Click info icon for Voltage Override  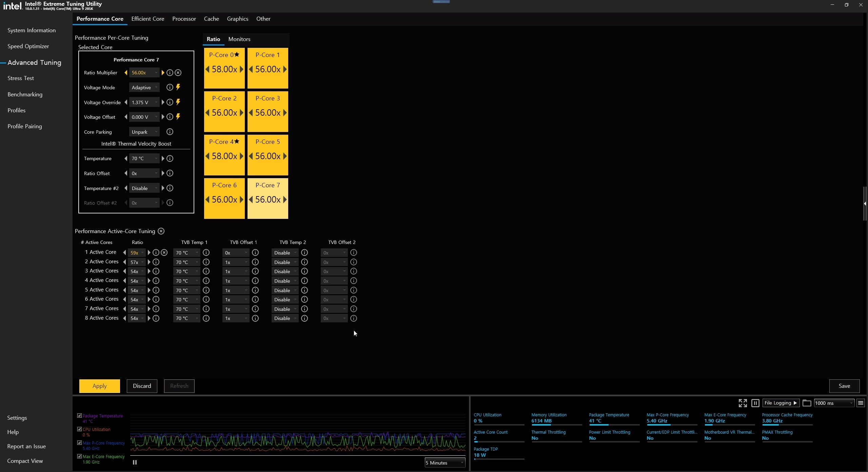point(170,102)
